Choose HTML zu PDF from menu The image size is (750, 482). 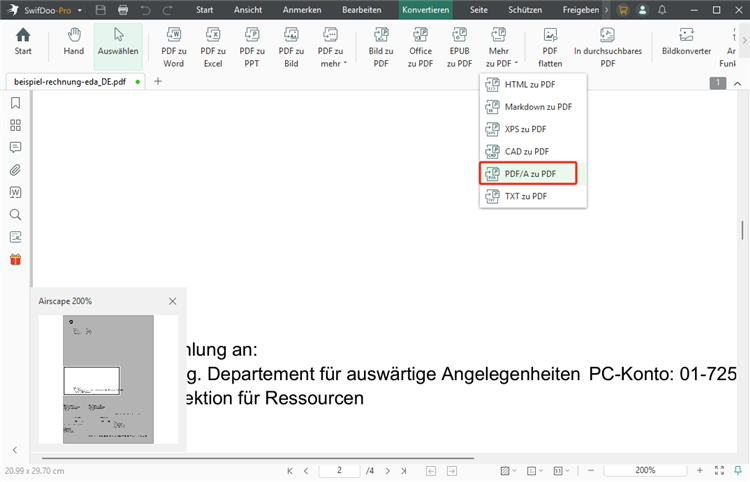click(533, 85)
